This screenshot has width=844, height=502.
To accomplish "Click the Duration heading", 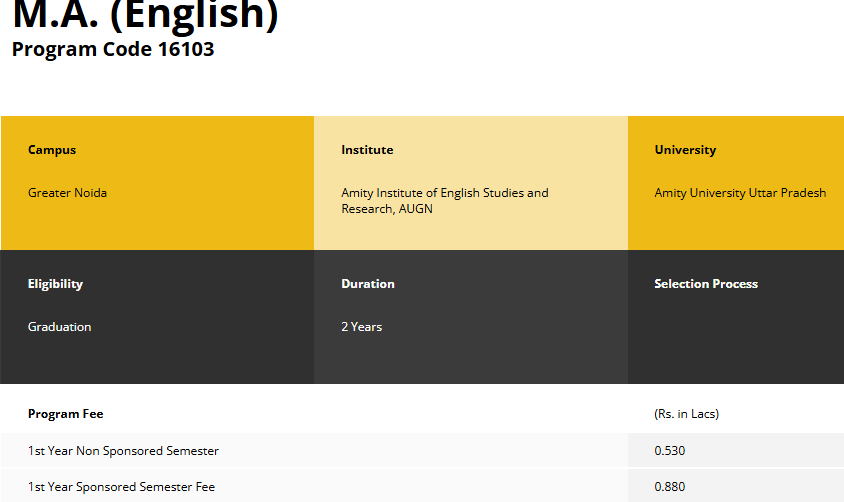I will pos(367,284).
